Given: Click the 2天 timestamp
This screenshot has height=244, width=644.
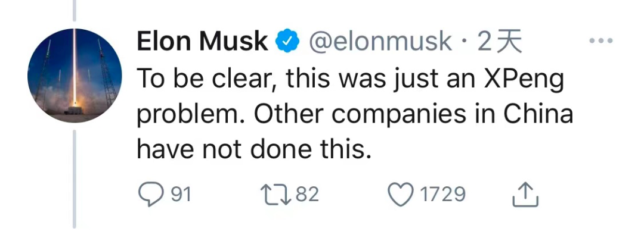Looking at the screenshot, I should pos(500,42).
